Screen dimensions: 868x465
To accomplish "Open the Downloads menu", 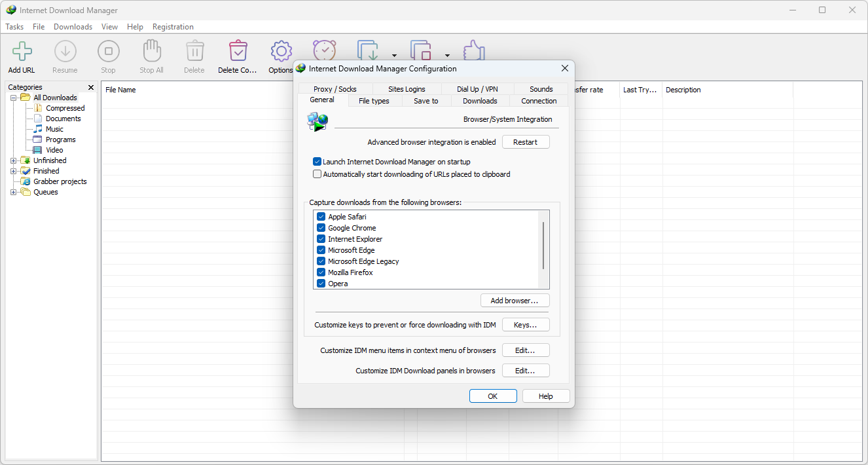I will coord(73,27).
